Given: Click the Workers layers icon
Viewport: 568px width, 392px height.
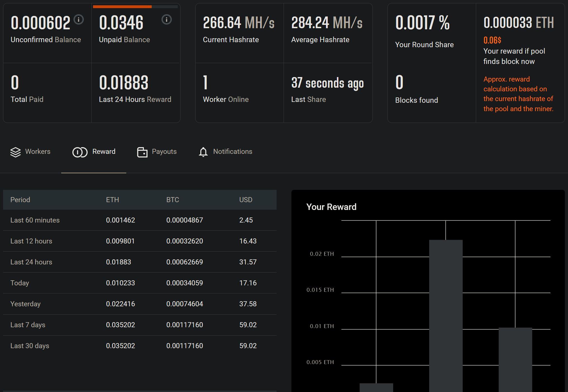Looking at the screenshot, I should tap(15, 152).
